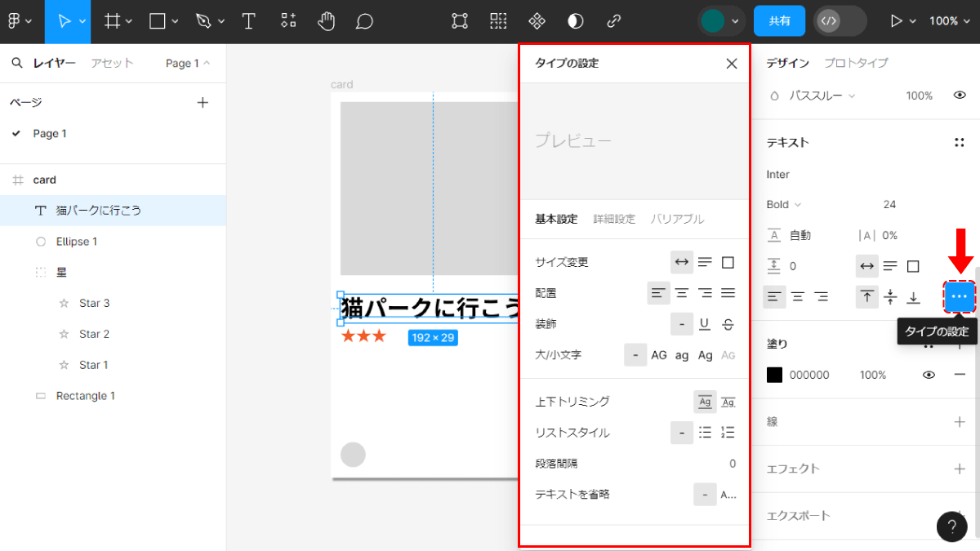Toggle fill visibility eye for 000000
The image size is (980, 551).
coord(929,375)
